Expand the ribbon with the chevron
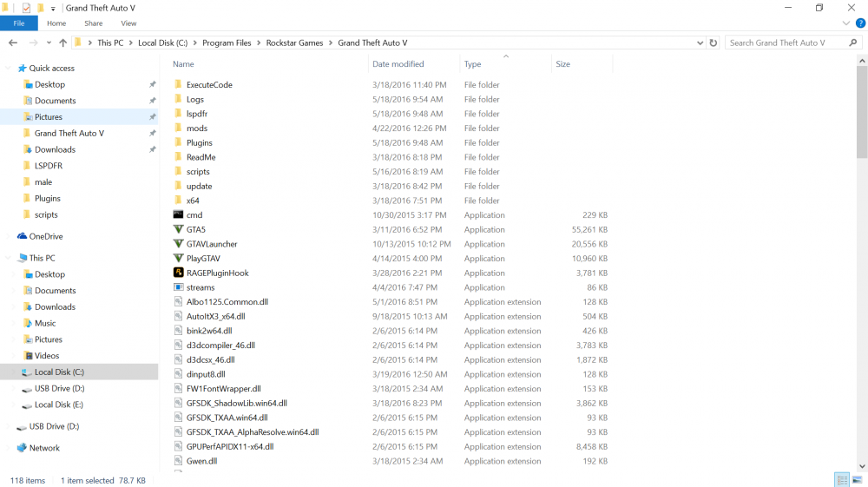The width and height of the screenshot is (868, 487). pyautogui.click(x=845, y=23)
